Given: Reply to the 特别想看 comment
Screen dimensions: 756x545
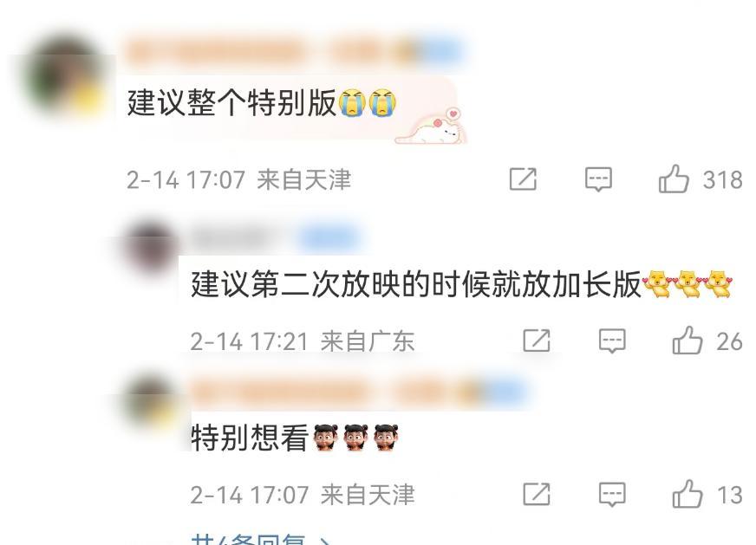Looking at the screenshot, I should (x=612, y=495).
